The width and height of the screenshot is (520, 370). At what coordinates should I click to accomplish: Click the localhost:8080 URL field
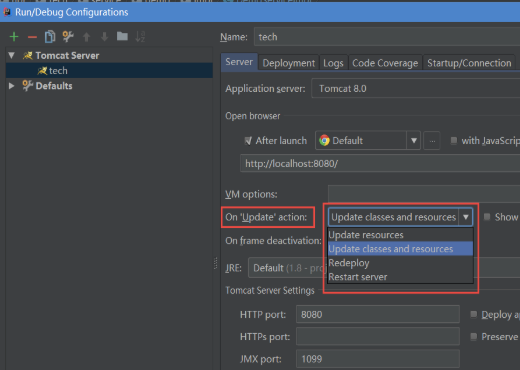click(380, 163)
